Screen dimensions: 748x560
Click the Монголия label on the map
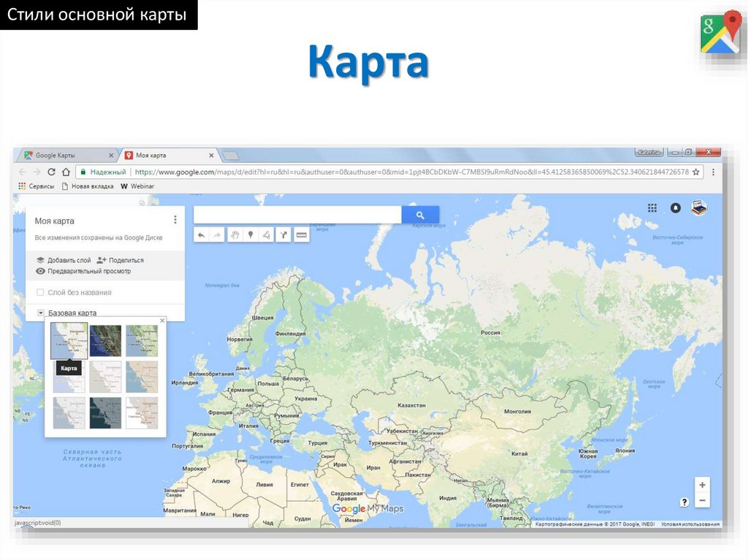pos(517,411)
